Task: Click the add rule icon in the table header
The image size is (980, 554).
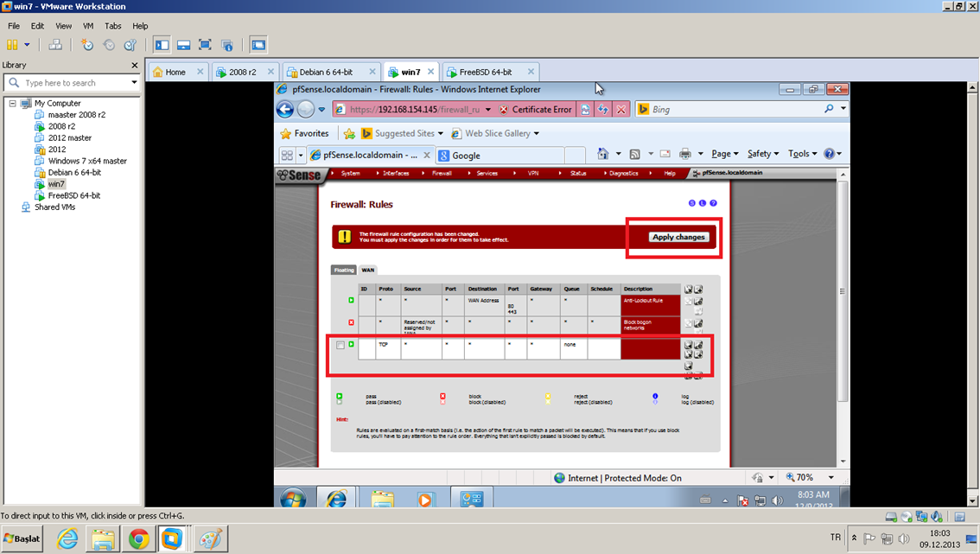Action: pyautogui.click(x=698, y=290)
